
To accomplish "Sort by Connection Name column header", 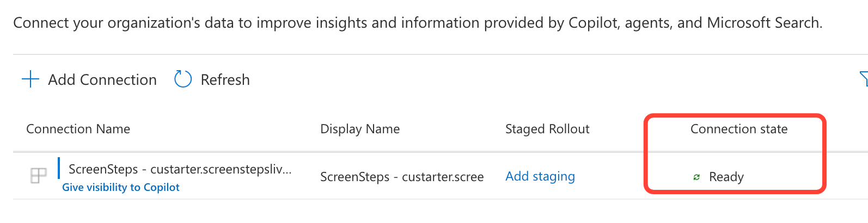I will tap(78, 129).
